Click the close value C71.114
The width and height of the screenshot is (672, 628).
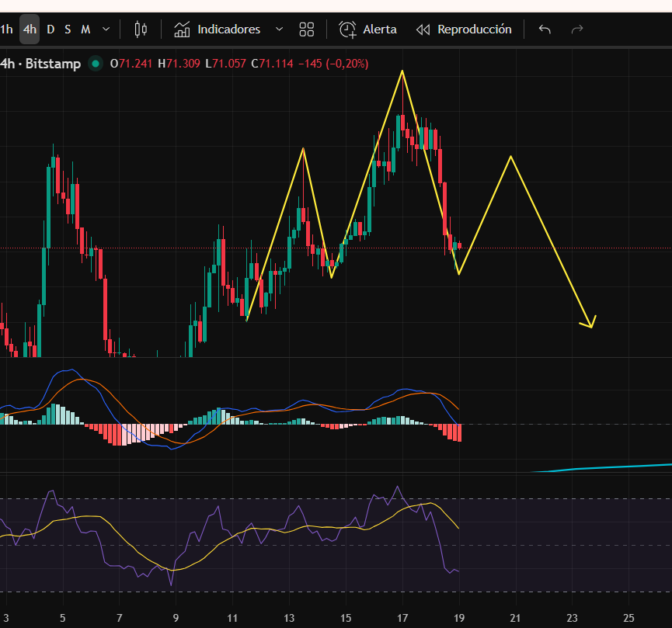tap(272, 64)
